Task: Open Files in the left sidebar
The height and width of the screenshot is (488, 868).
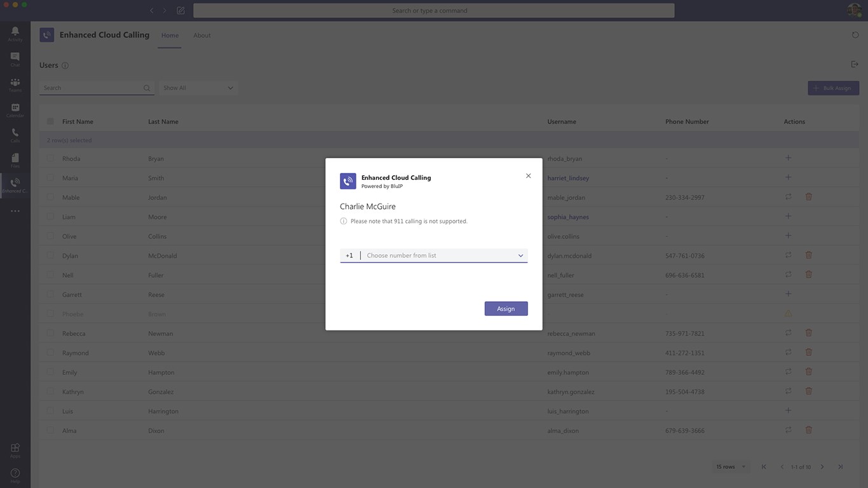Action: (15, 160)
